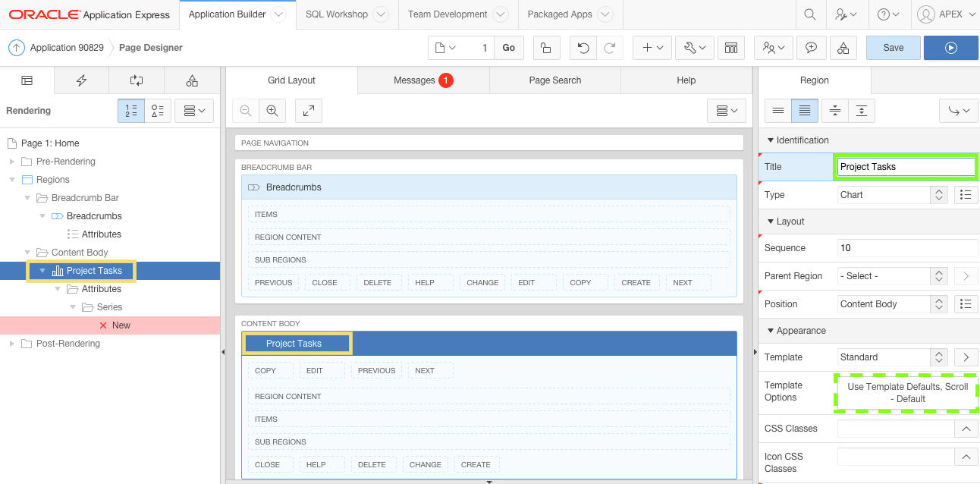Open the Go to Group dropdown arrow
This screenshot has height=484, width=980.
point(959,111)
